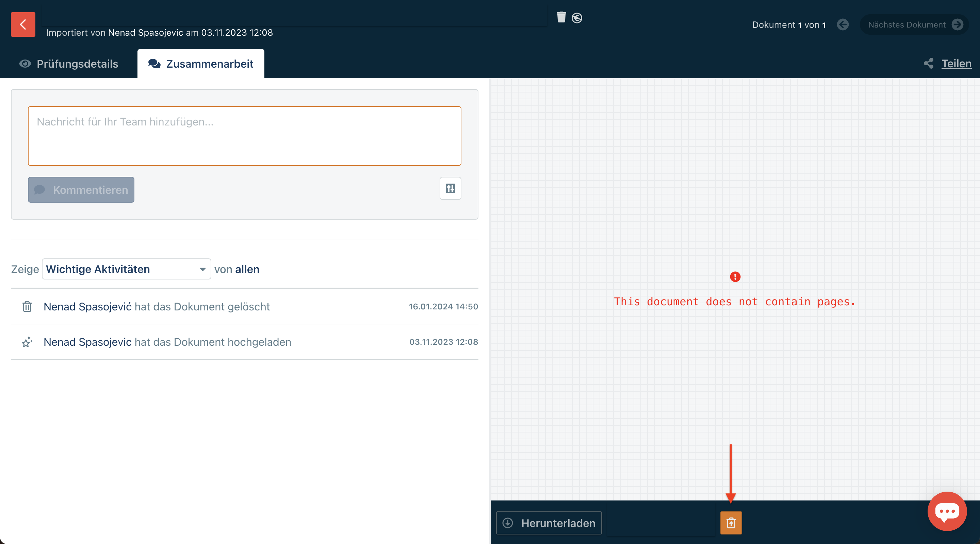
Task: Click the previous document arrow button
Action: 843,24
